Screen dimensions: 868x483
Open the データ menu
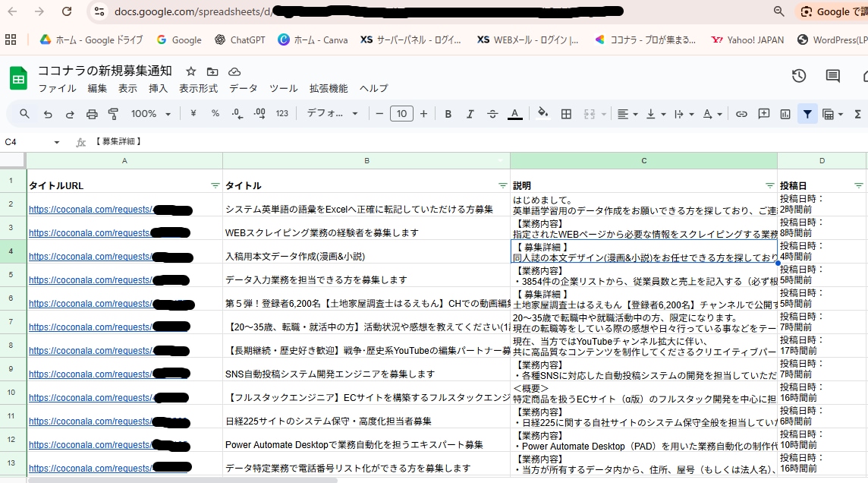coord(243,89)
